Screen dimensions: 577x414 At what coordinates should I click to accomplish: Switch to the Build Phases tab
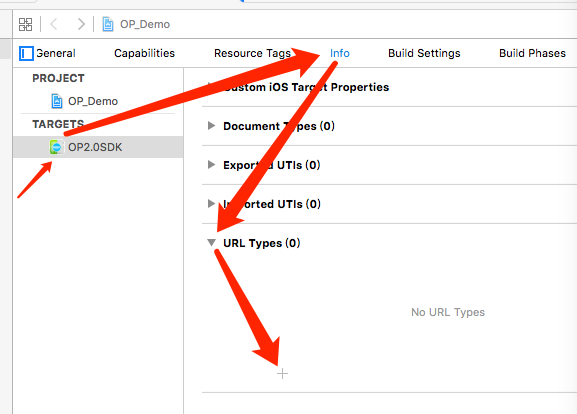point(532,53)
